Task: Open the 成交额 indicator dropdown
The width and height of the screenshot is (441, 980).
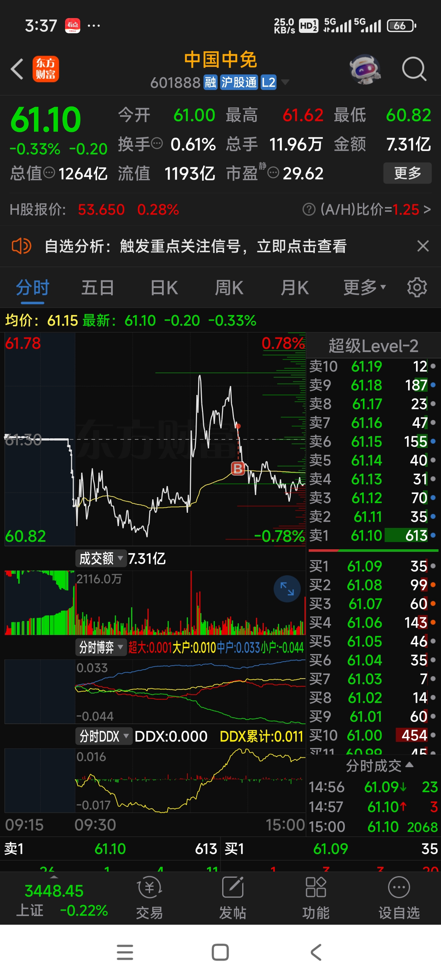Action: (100, 558)
